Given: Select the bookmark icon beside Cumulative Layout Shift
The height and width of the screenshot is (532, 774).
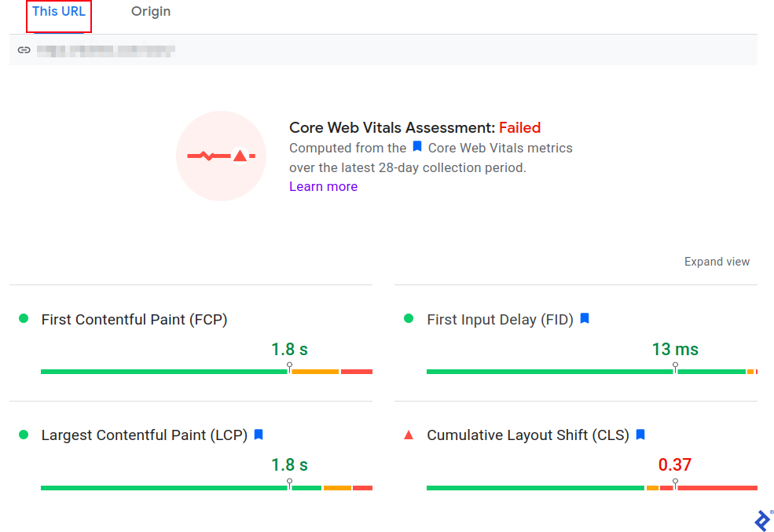Looking at the screenshot, I should point(640,435).
